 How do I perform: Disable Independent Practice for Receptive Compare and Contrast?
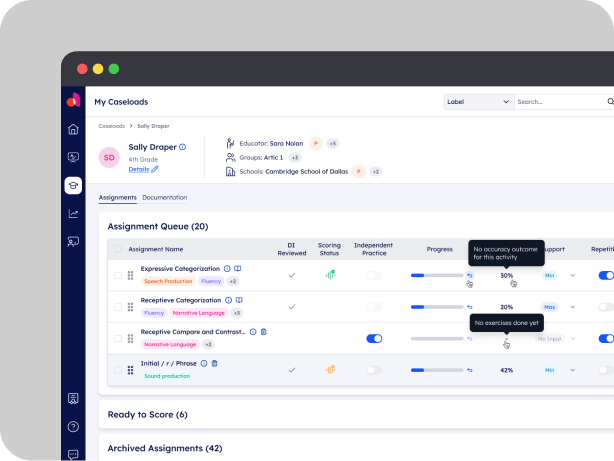(374, 338)
